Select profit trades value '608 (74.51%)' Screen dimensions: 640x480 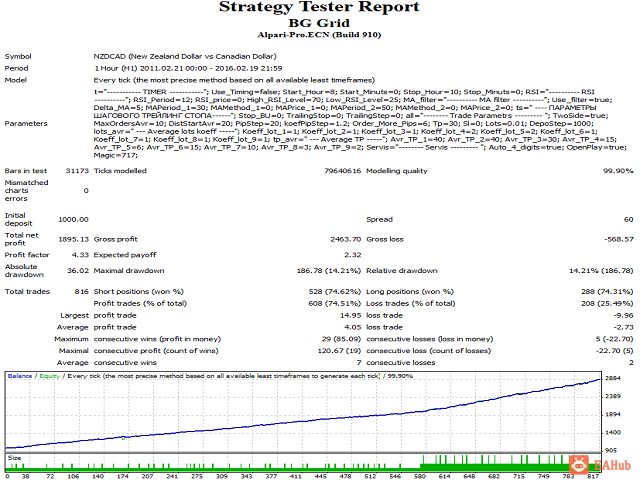coord(335,303)
